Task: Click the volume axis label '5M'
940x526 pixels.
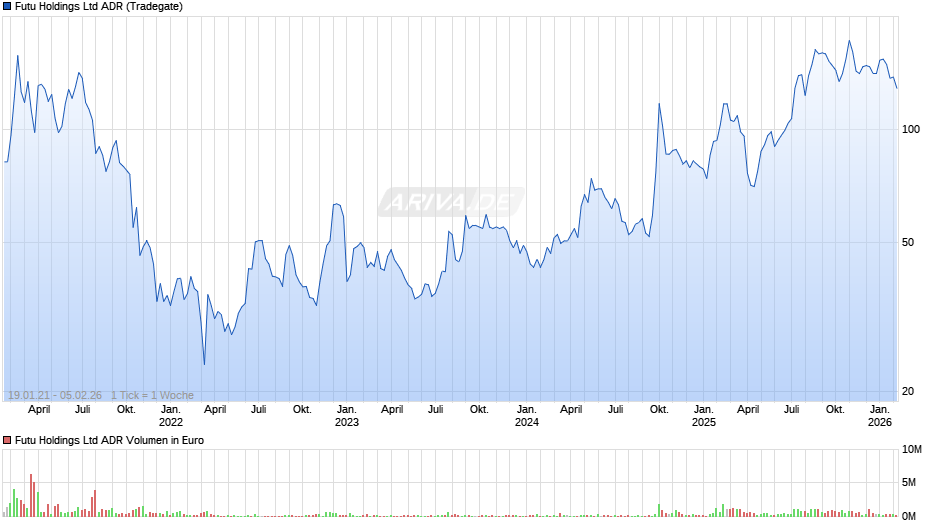Action: 909,483
